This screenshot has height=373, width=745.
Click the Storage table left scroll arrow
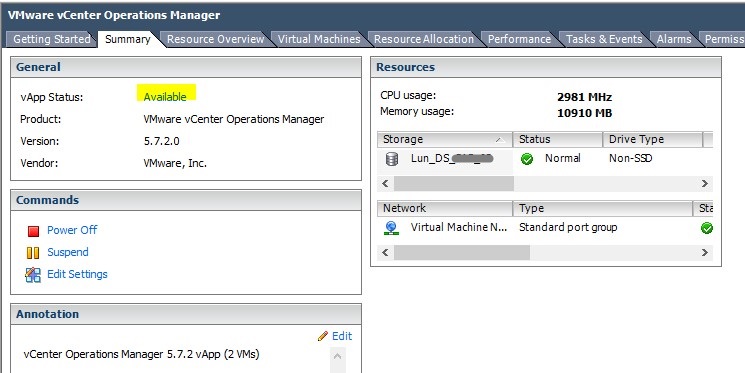click(385, 183)
